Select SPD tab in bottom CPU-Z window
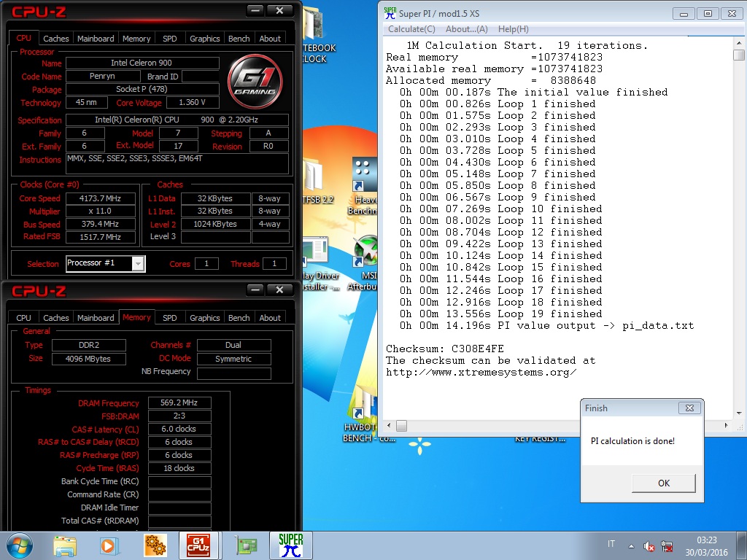Image resolution: width=747 pixels, height=560 pixels. click(x=169, y=318)
